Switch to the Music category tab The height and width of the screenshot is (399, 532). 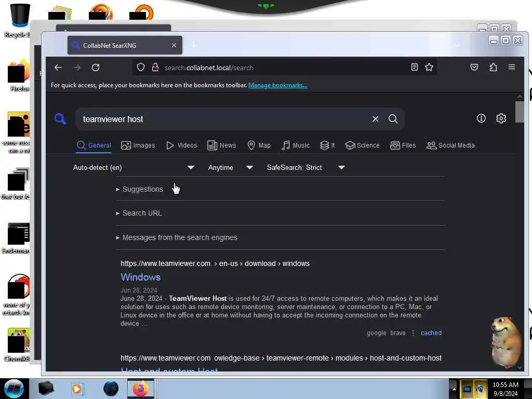(296, 145)
